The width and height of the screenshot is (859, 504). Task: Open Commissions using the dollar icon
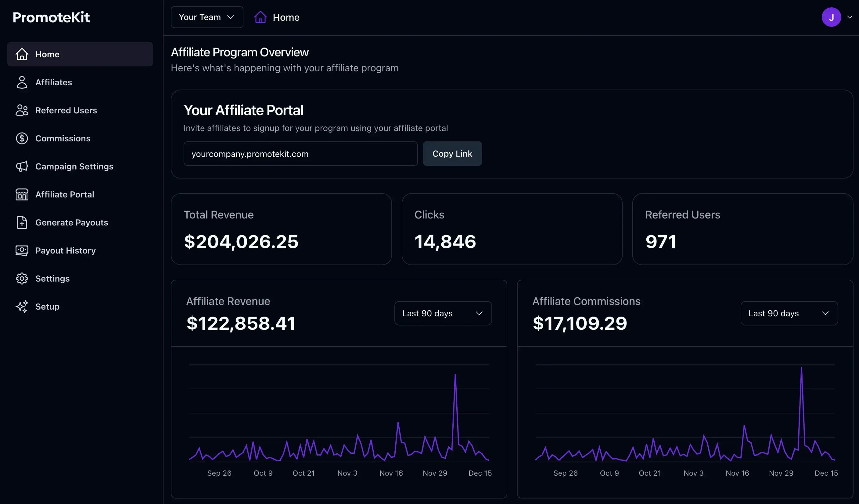(x=22, y=138)
